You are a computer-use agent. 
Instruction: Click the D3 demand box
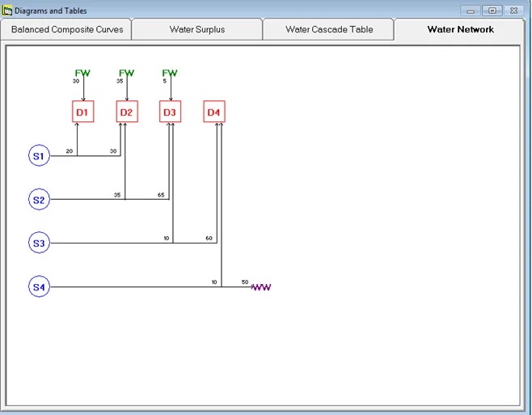(170, 112)
